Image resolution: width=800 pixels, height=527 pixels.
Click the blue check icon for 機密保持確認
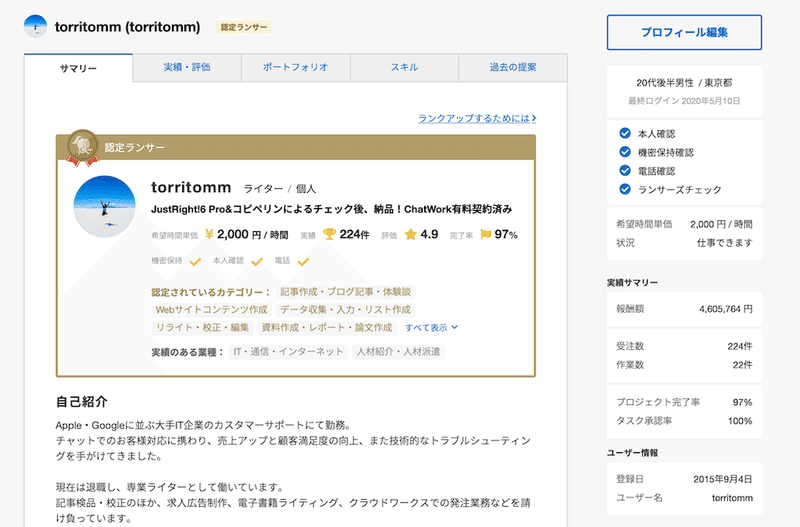[625, 152]
